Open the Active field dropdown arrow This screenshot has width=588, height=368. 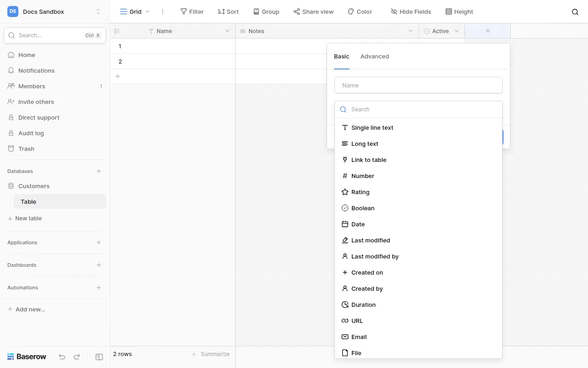[457, 31]
